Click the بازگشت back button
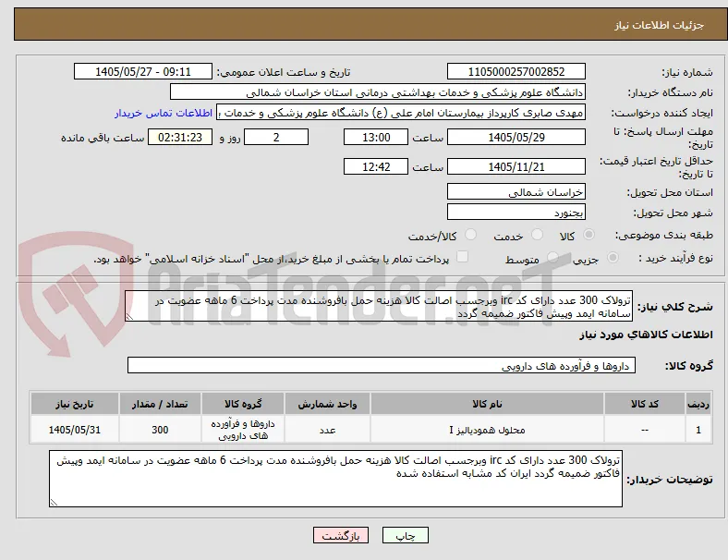The height and width of the screenshot is (560, 728). [x=341, y=535]
